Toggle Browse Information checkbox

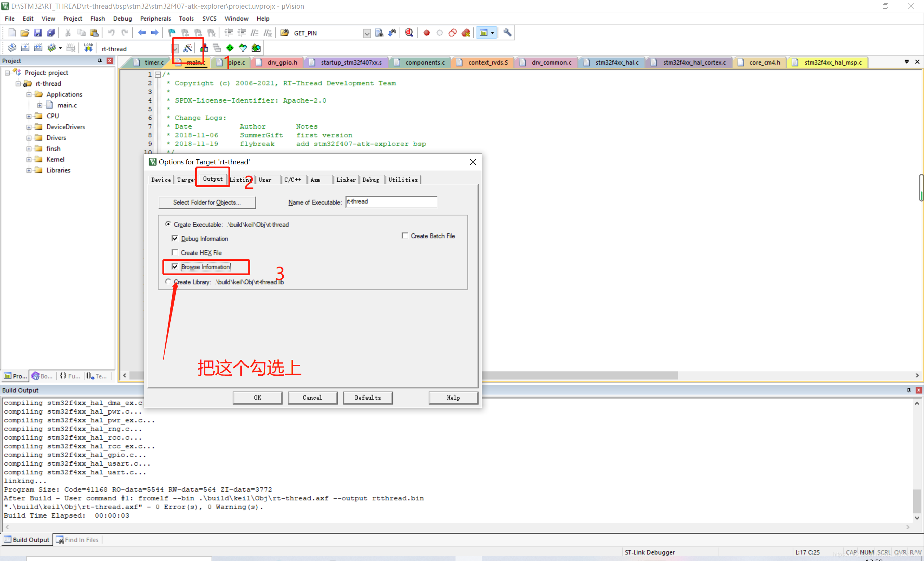[175, 267]
